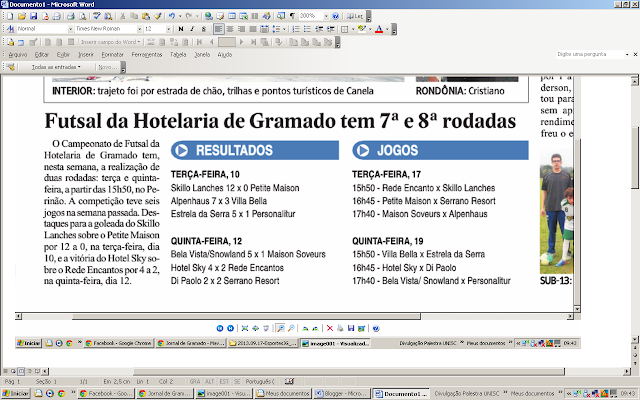640x400 pixels.
Task: Open a file with the Open icon
Action: pos(22,16)
